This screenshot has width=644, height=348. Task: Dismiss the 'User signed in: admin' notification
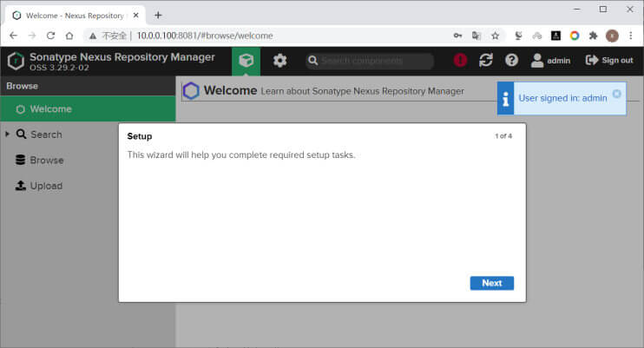(616, 94)
